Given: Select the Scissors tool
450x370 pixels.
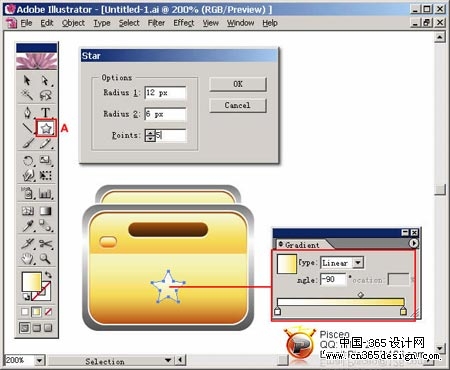Looking at the screenshot, I should click(46, 244).
